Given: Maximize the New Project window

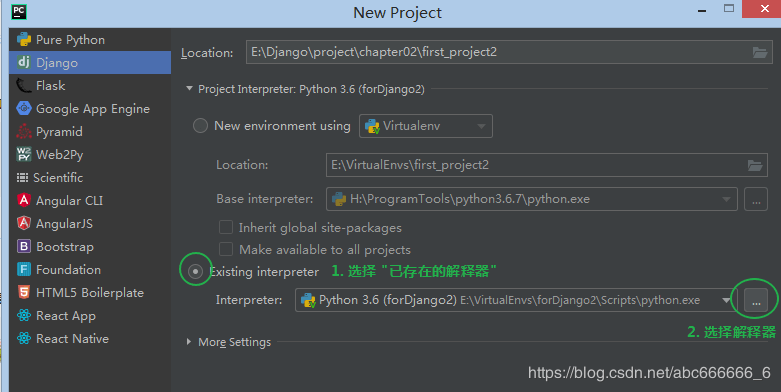Looking at the screenshot, I should click(x=729, y=8).
